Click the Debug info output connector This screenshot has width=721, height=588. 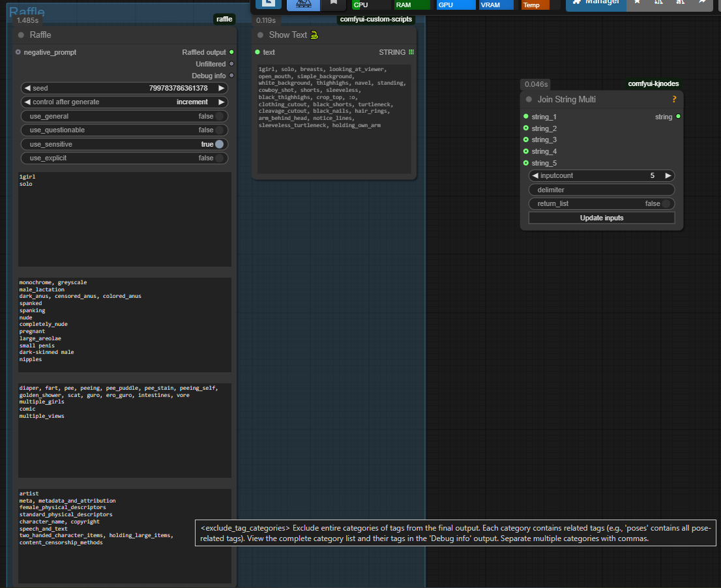click(x=232, y=76)
